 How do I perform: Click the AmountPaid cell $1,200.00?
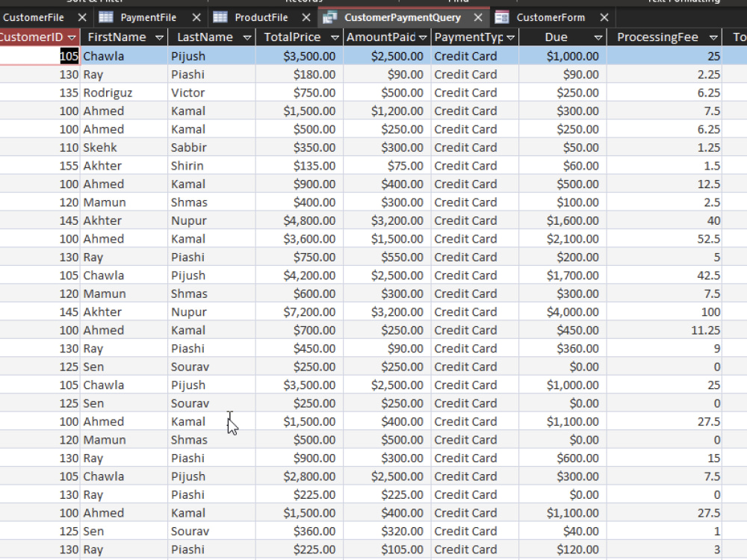(x=387, y=111)
